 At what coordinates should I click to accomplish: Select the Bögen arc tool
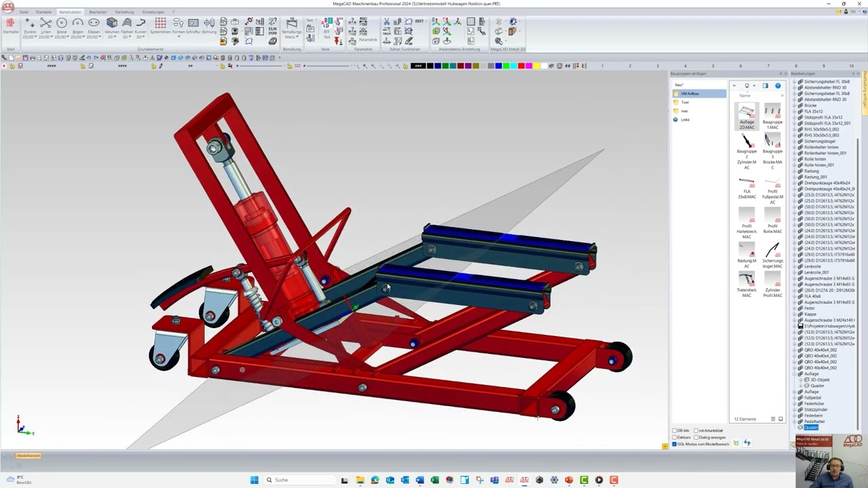(x=78, y=28)
